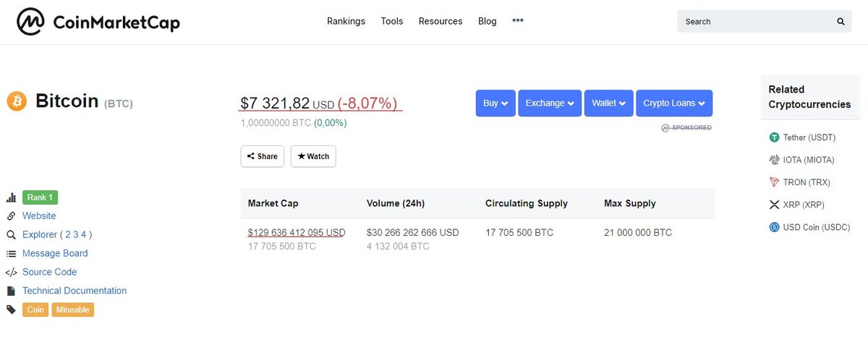Expand the Crypto Loans dropdown
The width and height of the screenshot is (868, 345).
click(674, 103)
